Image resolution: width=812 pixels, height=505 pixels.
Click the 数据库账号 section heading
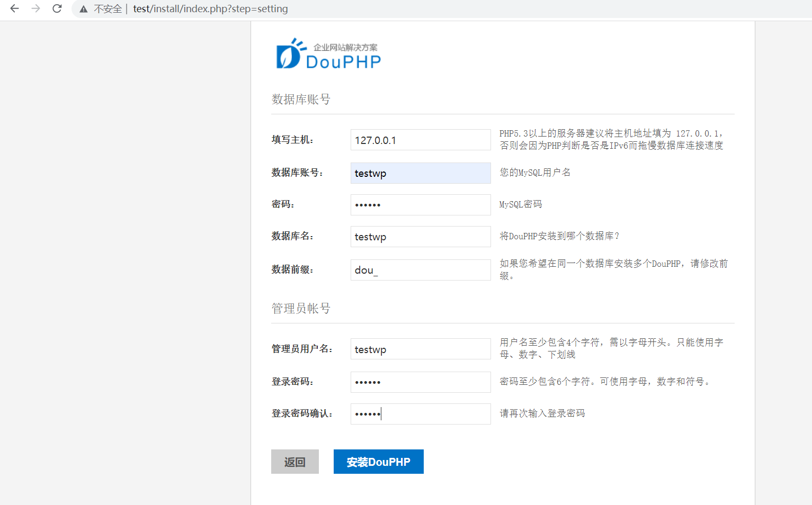pyautogui.click(x=301, y=100)
